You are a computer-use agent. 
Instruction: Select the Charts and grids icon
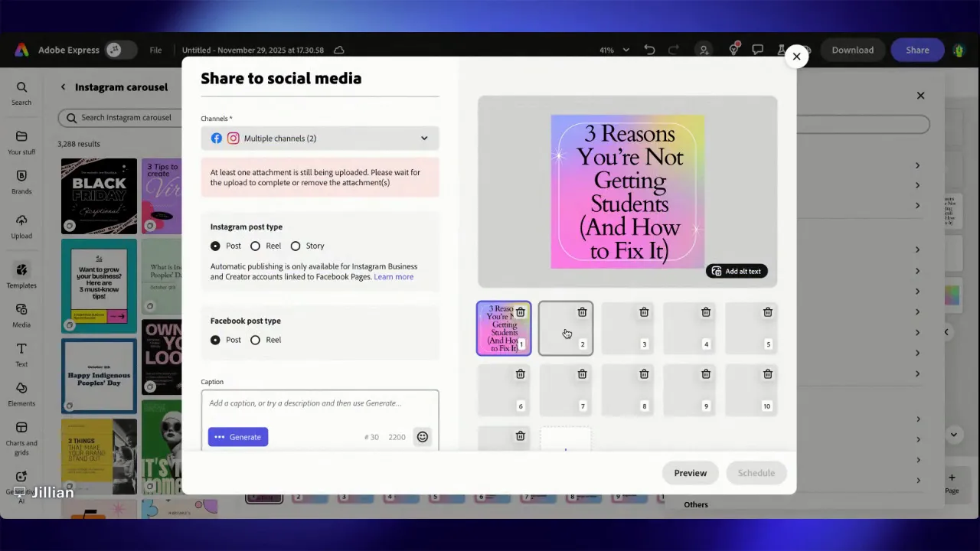21,433
